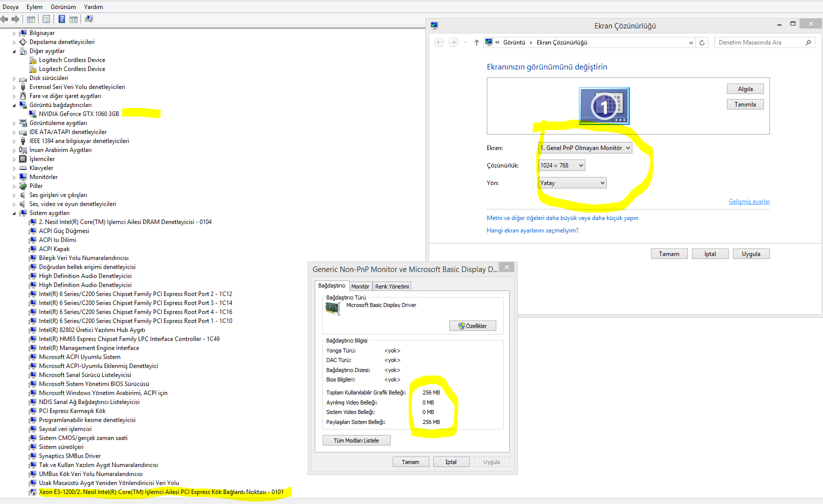Click the Up arrow in Ekran Çözünürlüğü navigation bar
Viewport: 823px width, 504px height.
coord(477,42)
